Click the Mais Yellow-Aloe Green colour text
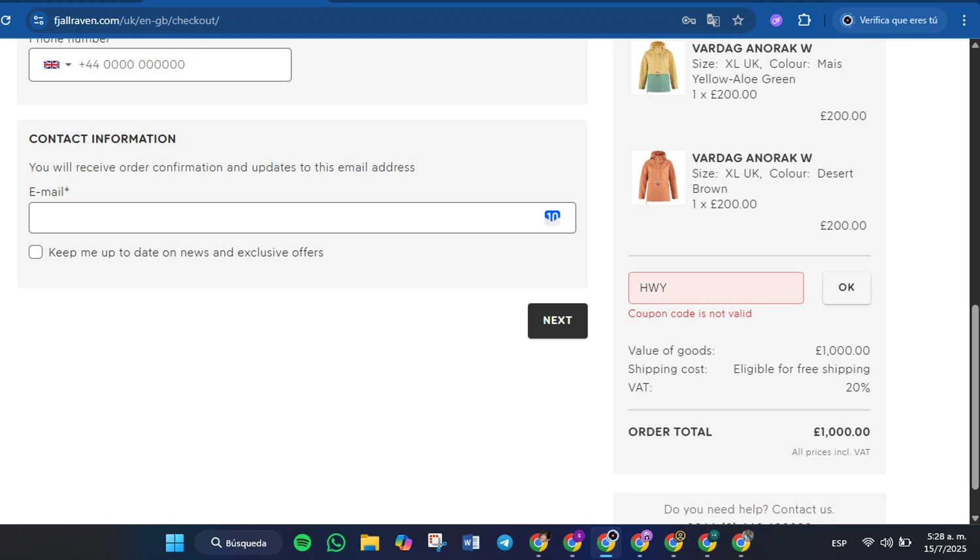Viewport: 980px width, 560px height. 767,71
